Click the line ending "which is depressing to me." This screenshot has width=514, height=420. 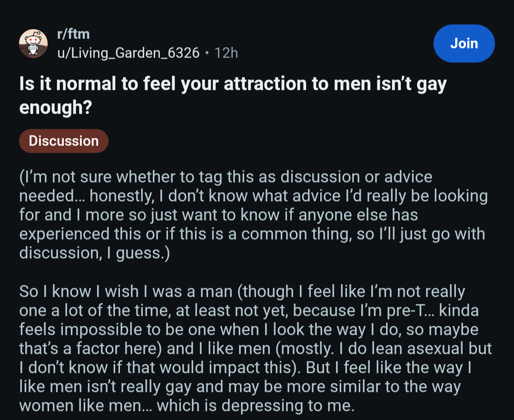(187, 406)
